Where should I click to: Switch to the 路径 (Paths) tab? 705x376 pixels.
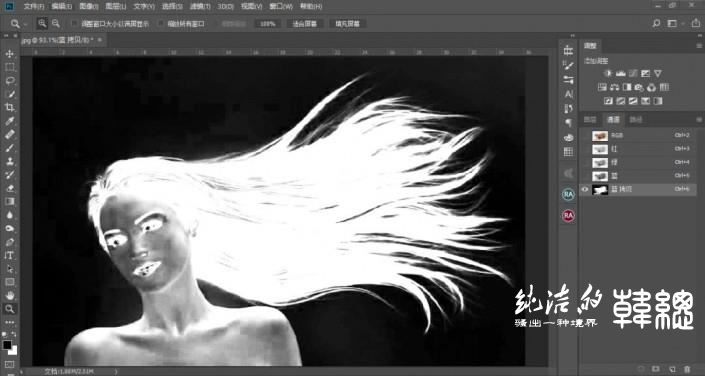tap(635, 120)
